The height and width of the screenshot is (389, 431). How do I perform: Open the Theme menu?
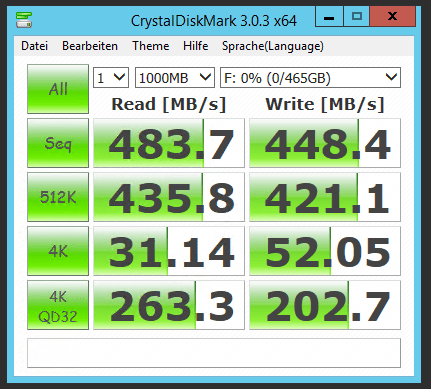click(150, 46)
